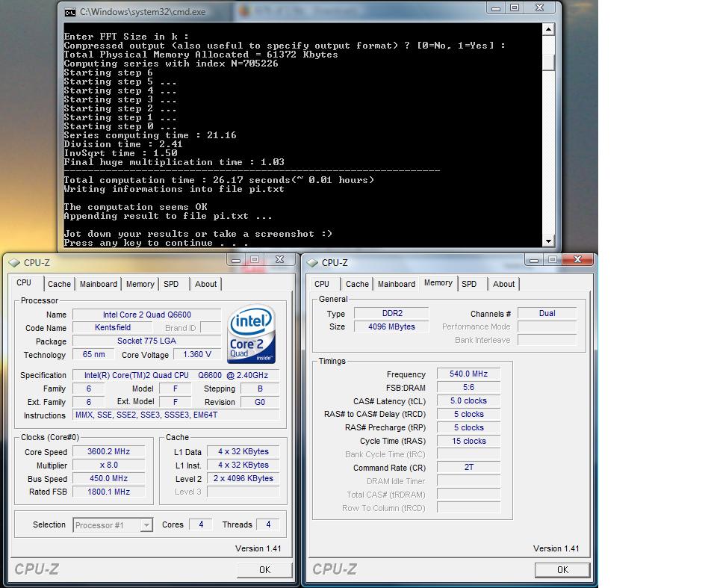Click the memory Frequency value 540.0 MHz
Viewport: 717px width, 588px height.
point(469,374)
